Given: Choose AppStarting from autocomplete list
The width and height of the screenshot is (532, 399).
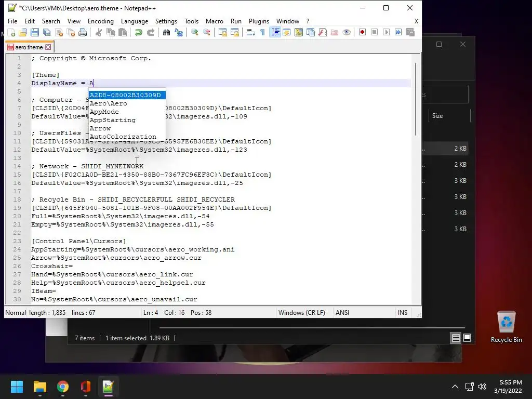Looking at the screenshot, I should pos(127,120).
